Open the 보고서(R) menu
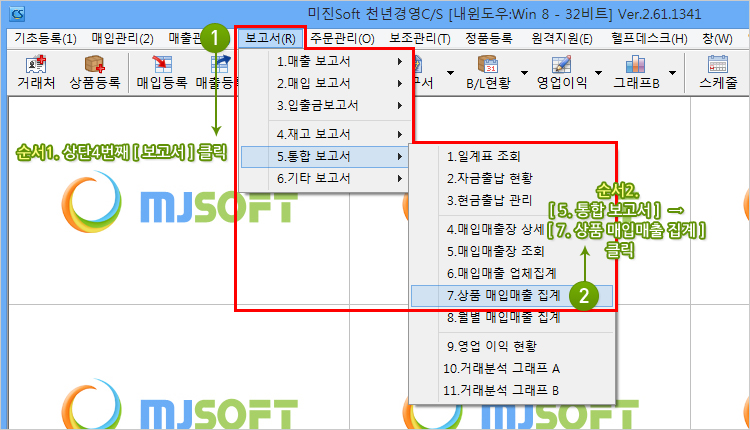Image resolution: width=750 pixels, height=430 pixels. coord(270,38)
